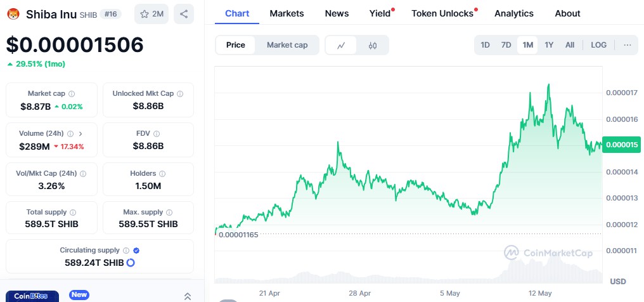Add Shiba Inu to watchlist star button

tap(151, 14)
